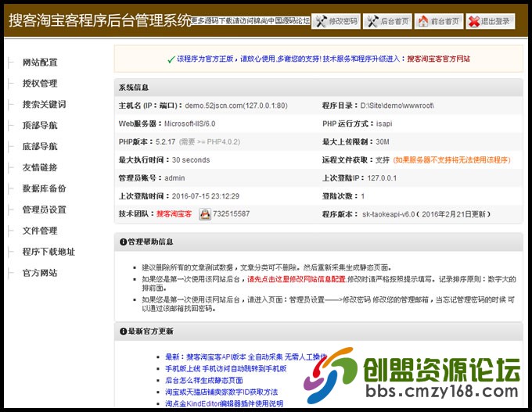Screen dimensions: 532x412
Task: Click the Microsoft-IIS/6.0 server value
Action: pos(190,124)
